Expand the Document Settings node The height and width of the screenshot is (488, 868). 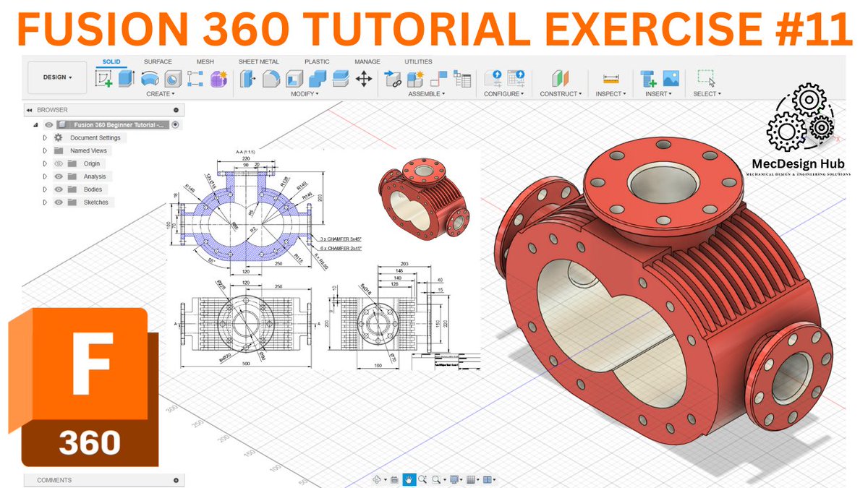(x=45, y=137)
